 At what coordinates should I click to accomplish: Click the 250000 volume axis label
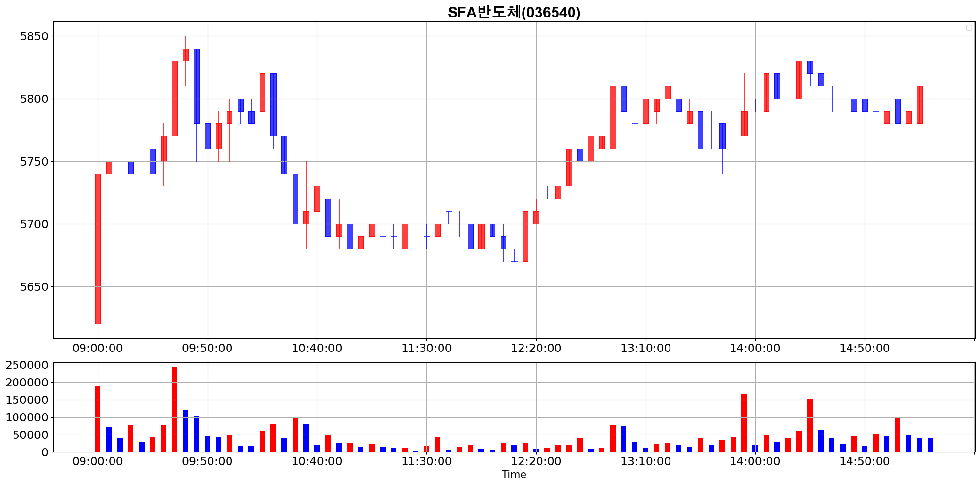(27, 365)
